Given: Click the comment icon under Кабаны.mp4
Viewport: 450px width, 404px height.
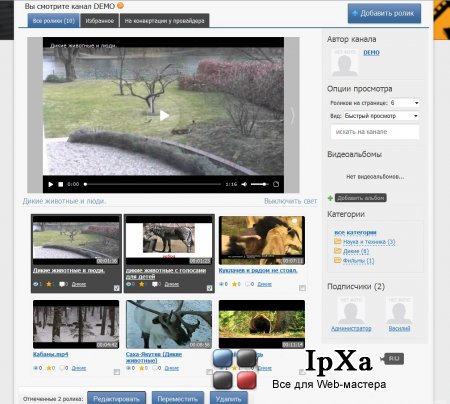Looking at the screenshot, I should [62, 368].
